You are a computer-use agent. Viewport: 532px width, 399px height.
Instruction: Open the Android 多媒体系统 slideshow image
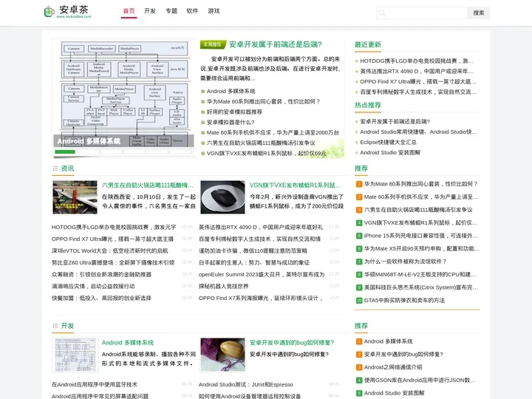point(124,95)
